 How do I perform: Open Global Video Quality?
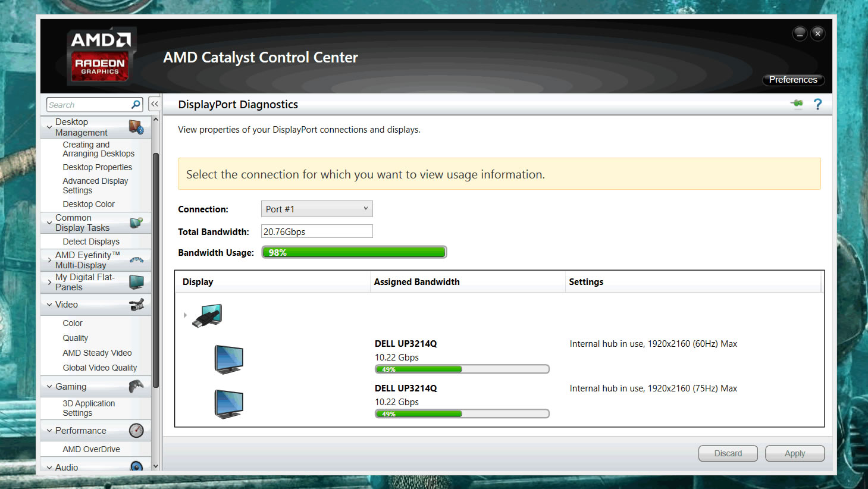[100, 368]
